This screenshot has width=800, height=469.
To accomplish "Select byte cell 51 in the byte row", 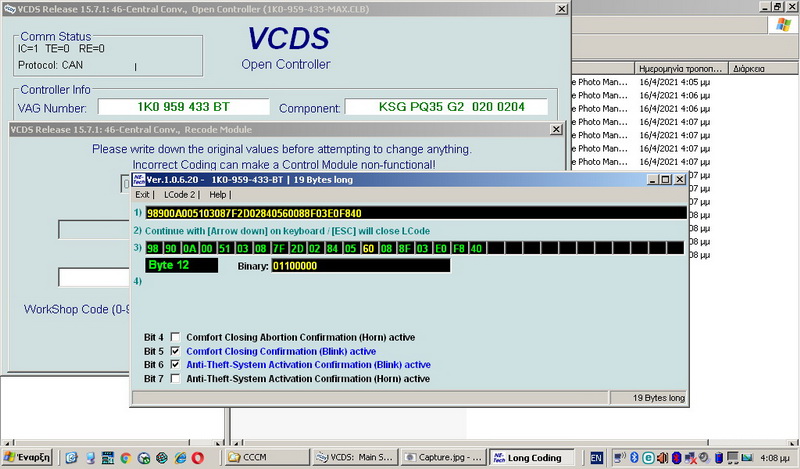I will point(224,249).
